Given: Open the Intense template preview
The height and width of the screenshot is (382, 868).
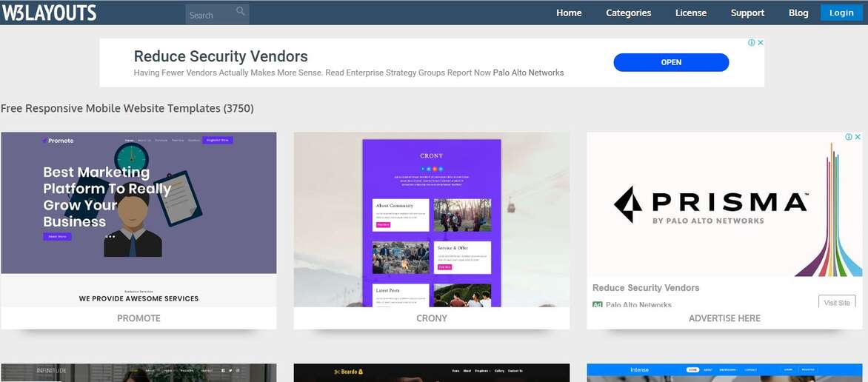Looking at the screenshot, I should [724, 372].
